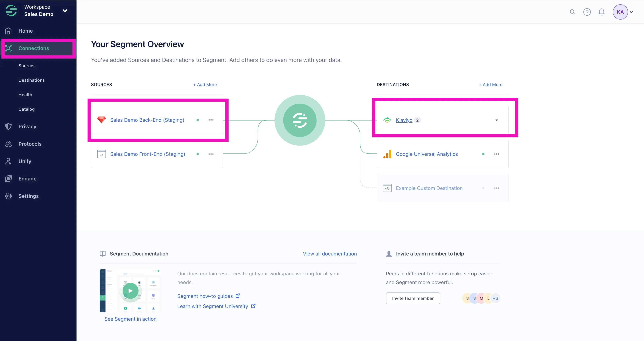Open options for Sales Demo Front-End source
Screen dimensions: 644x341
click(x=211, y=154)
